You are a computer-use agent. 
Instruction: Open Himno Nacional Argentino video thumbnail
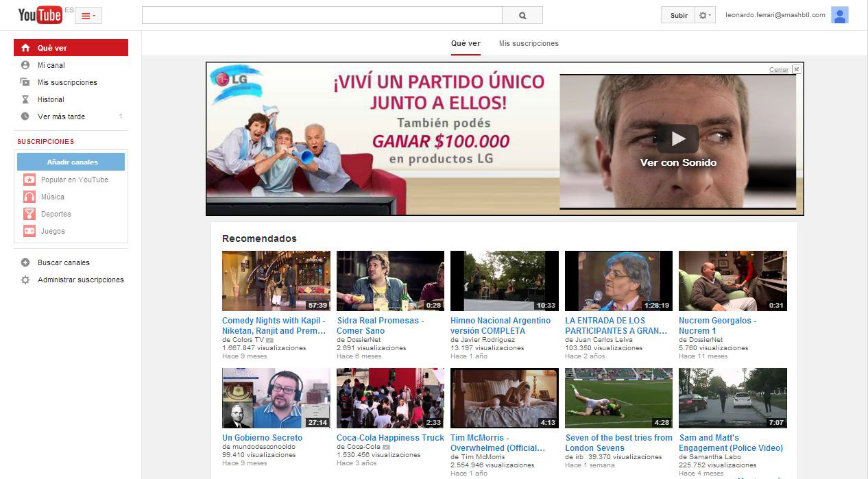click(x=505, y=281)
